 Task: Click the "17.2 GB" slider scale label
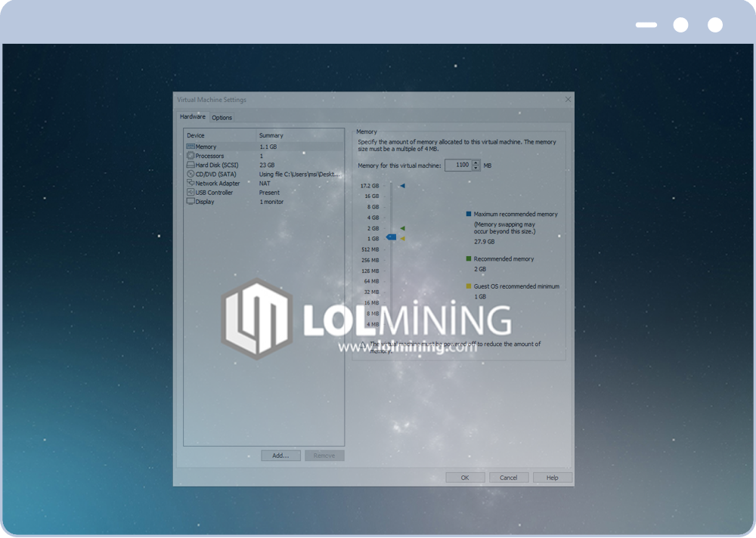pos(370,186)
